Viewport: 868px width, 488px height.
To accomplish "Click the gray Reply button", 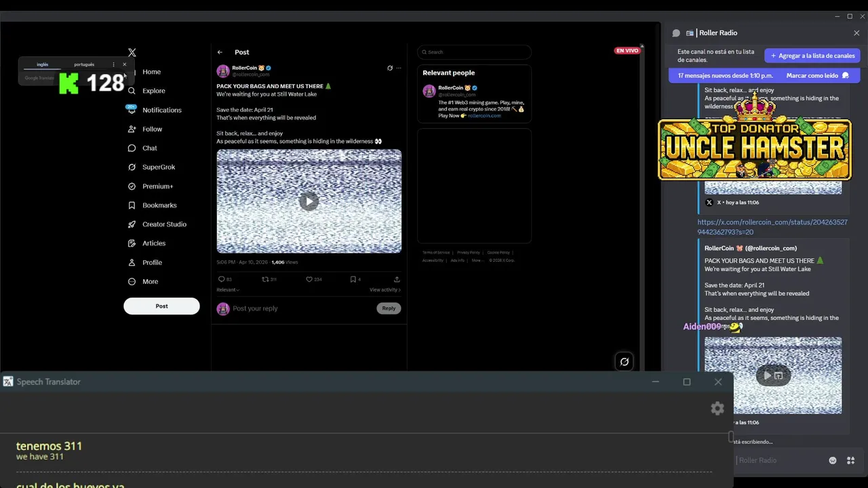I will 389,308.
